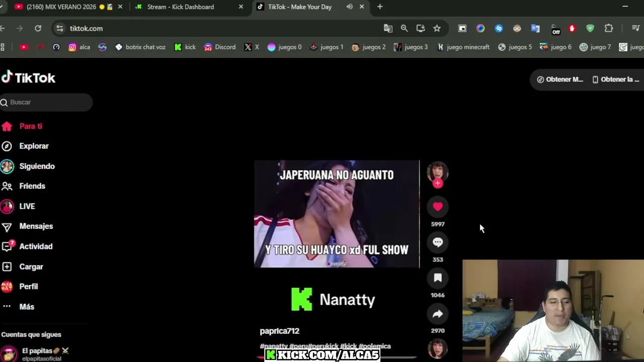Share video using the arrow icon
Viewport: 644px width, 362px height.
438,314
